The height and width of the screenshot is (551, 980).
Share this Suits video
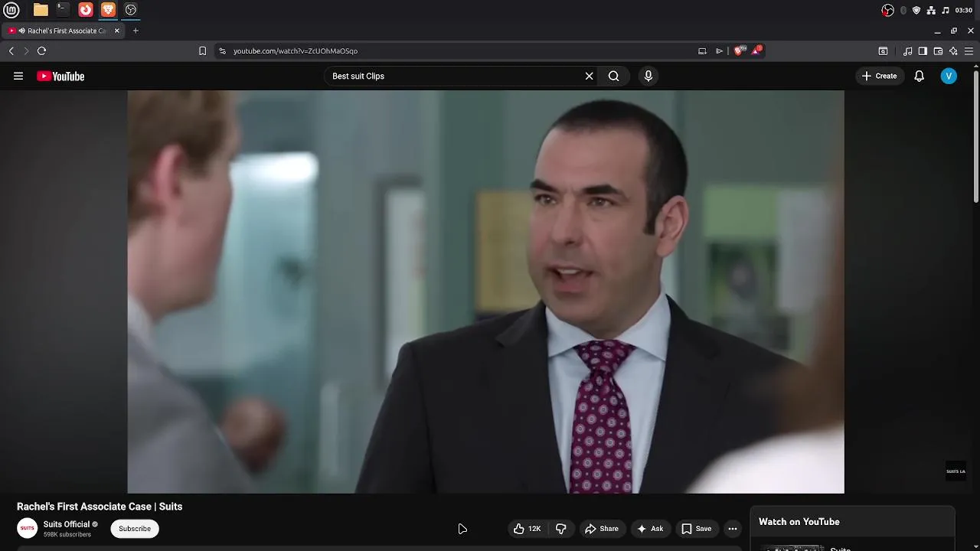point(602,529)
